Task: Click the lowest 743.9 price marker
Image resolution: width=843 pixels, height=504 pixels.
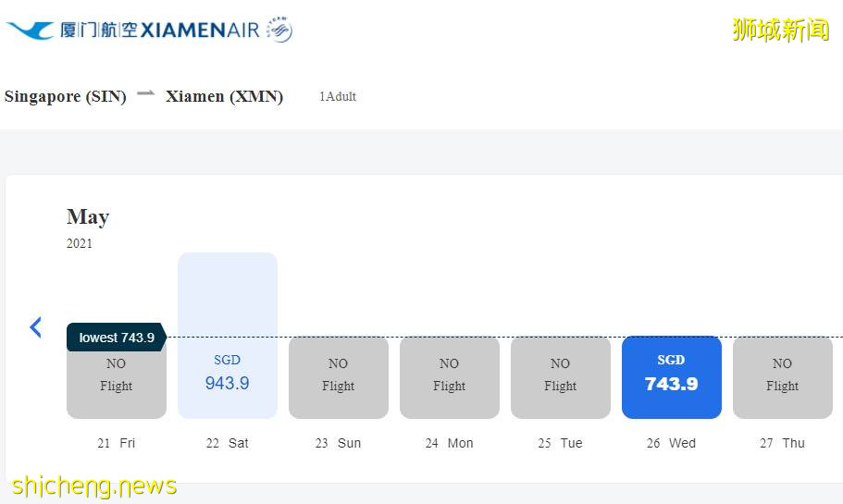Action: tap(116, 338)
